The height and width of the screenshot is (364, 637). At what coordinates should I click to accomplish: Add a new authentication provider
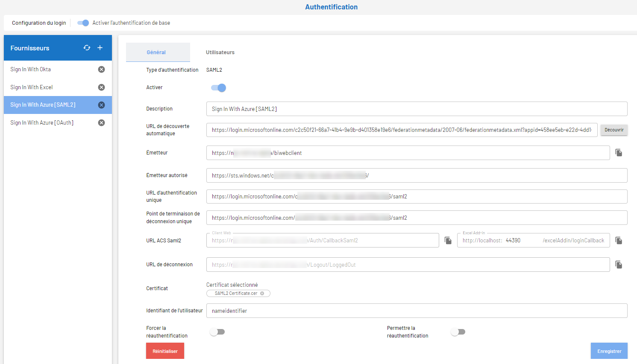100,48
